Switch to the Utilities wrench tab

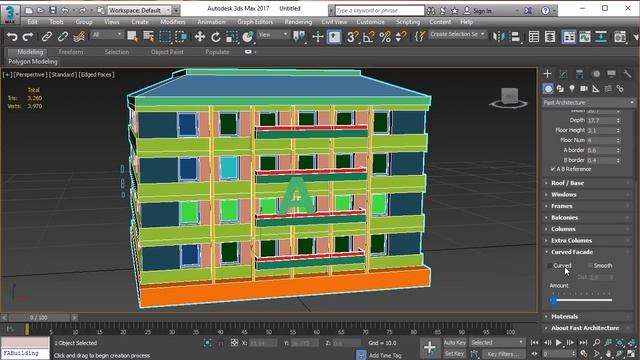click(x=627, y=73)
